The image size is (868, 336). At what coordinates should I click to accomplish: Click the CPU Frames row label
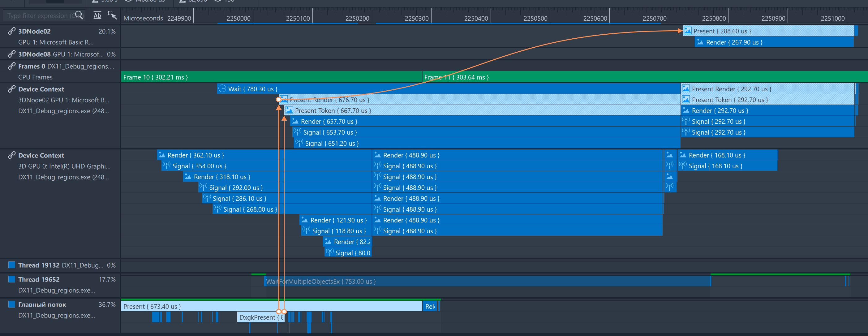35,77
